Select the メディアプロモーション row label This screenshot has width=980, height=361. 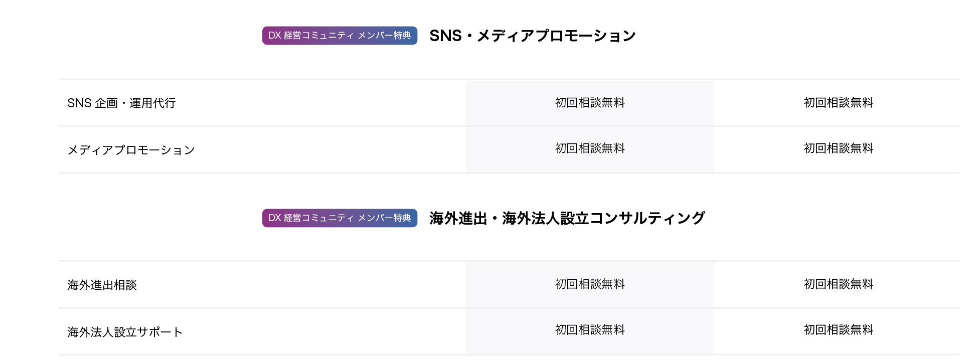point(131,150)
